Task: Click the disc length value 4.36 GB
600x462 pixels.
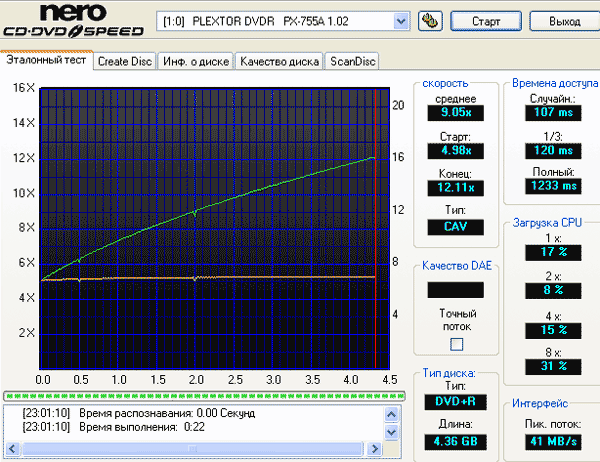Action: [455, 442]
